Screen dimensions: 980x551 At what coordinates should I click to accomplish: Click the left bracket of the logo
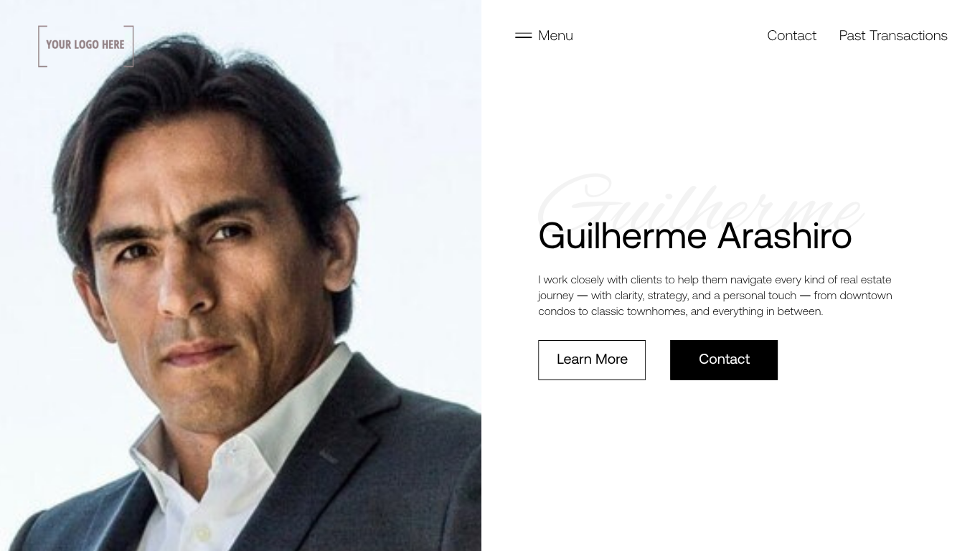click(x=42, y=46)
